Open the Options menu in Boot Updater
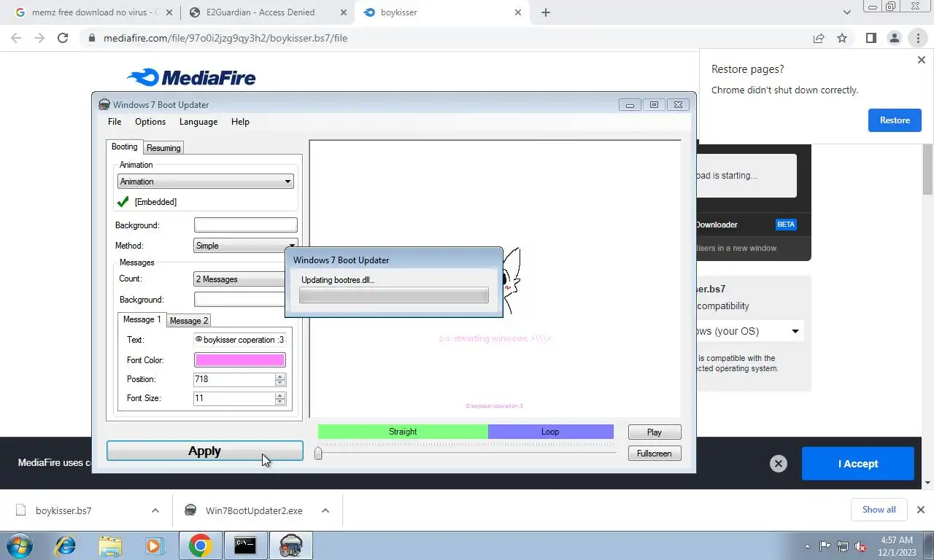This screenshot has height=560, width=934. coord(150,122)
